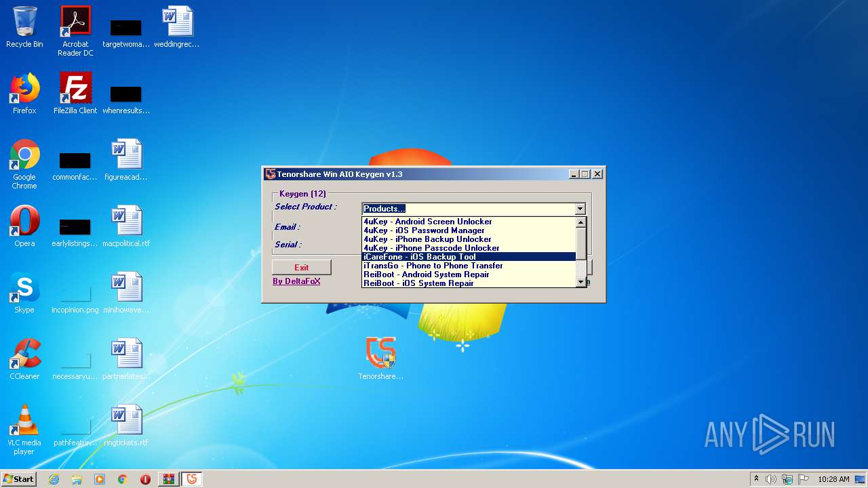The height and width of the screenshot is (488, 868).
Task: Open minihoweve Word document icon
Action: [x=126, y=293]
